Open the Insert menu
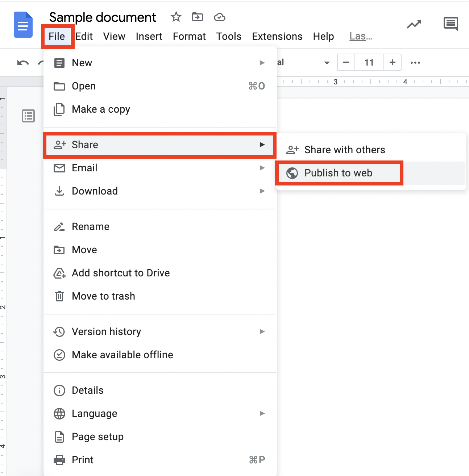 pyautogui.click(x=149, y=36)
